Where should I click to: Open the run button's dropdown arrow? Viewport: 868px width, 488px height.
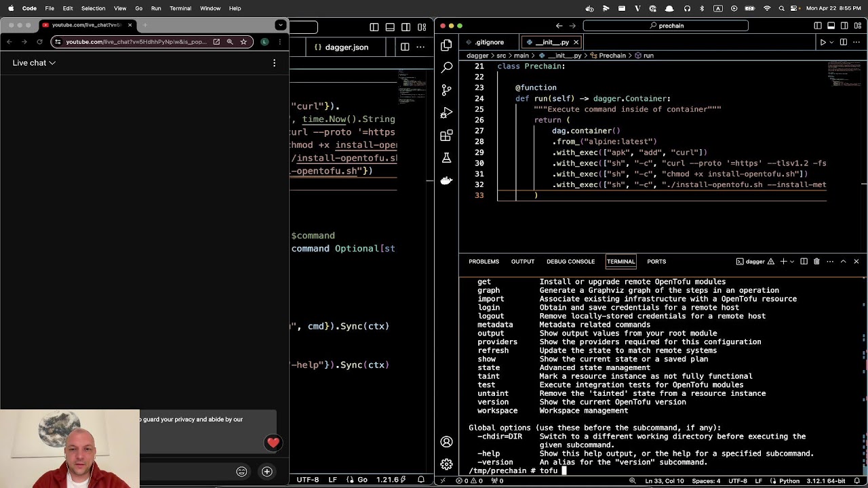pos(831,42)
